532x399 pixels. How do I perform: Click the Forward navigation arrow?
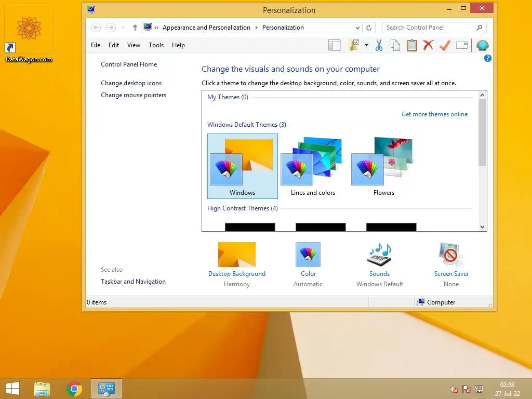point(111,28)
